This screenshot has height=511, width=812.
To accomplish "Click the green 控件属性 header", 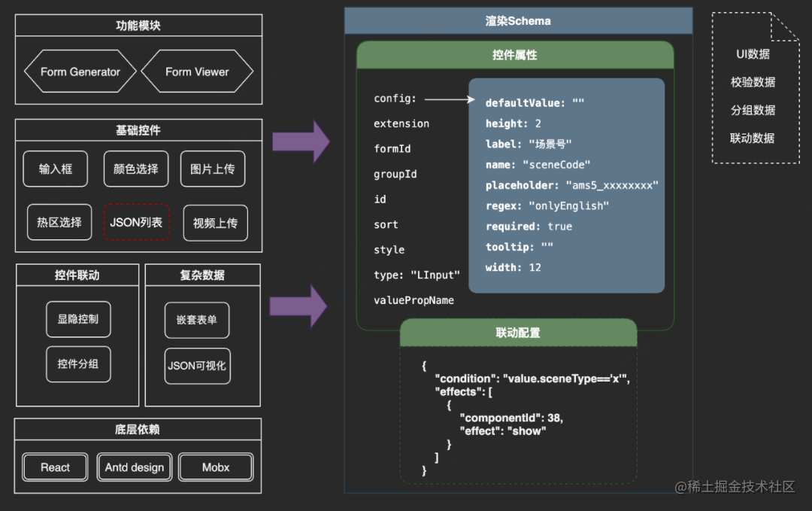I will click(x=515, y=55).
